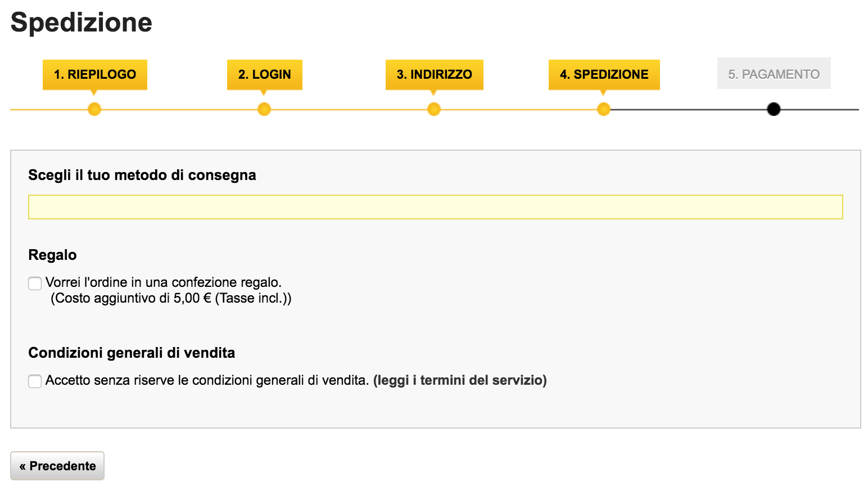This screenshot has height=495, width=868.
Task: Select step 4. Spedizione tab
Action: pos(604,74)
